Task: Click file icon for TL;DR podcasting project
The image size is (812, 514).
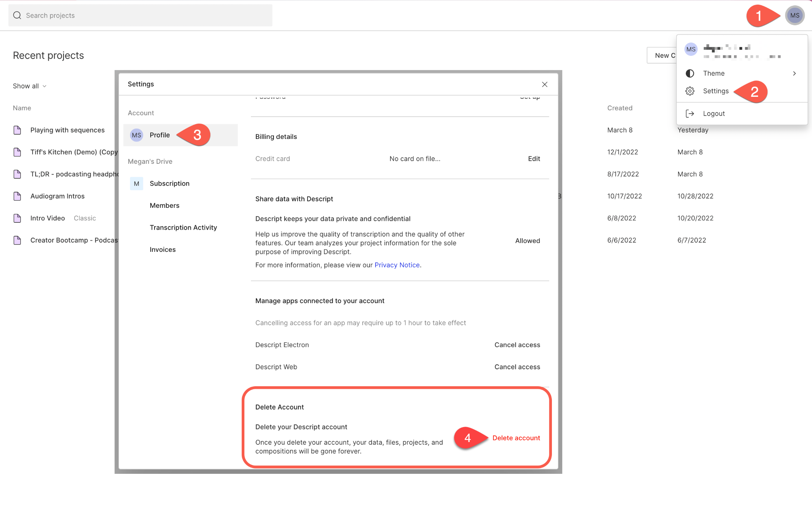Action: pos(17,174)
